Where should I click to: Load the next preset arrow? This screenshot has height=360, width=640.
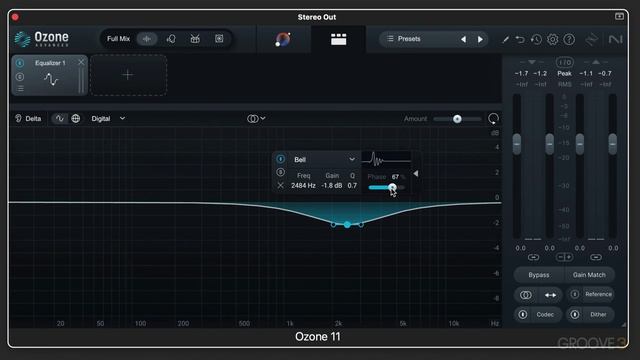[x=480, y=39]
